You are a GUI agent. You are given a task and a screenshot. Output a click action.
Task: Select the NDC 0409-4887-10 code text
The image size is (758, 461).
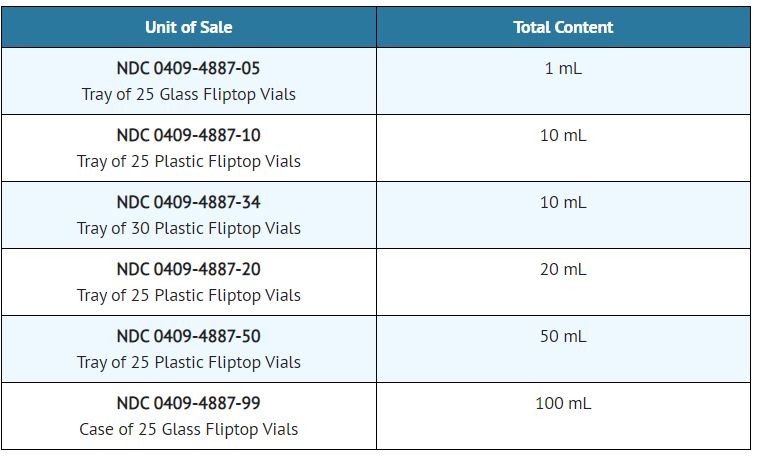188,135
